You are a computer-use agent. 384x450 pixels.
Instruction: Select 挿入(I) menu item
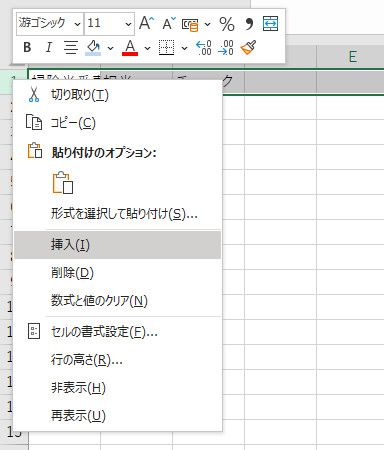click(x=117, y=245)
